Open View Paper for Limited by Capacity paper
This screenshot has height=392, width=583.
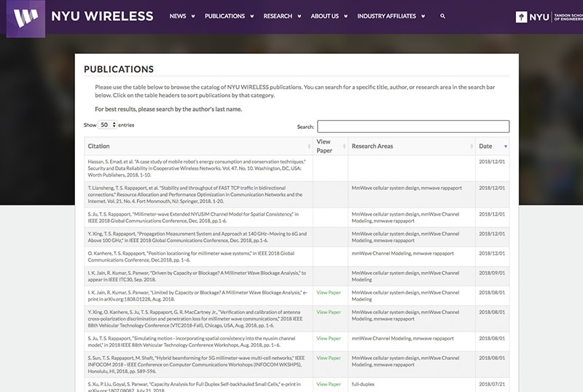328,293
